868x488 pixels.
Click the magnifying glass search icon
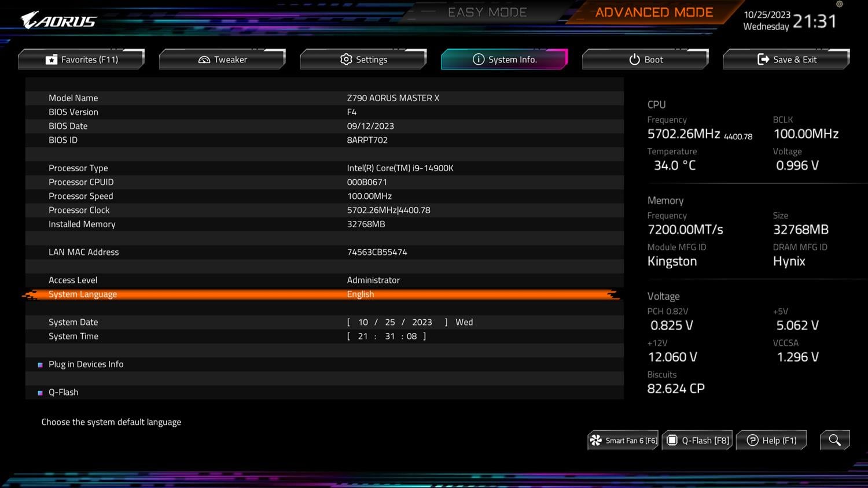click(834, 440)
